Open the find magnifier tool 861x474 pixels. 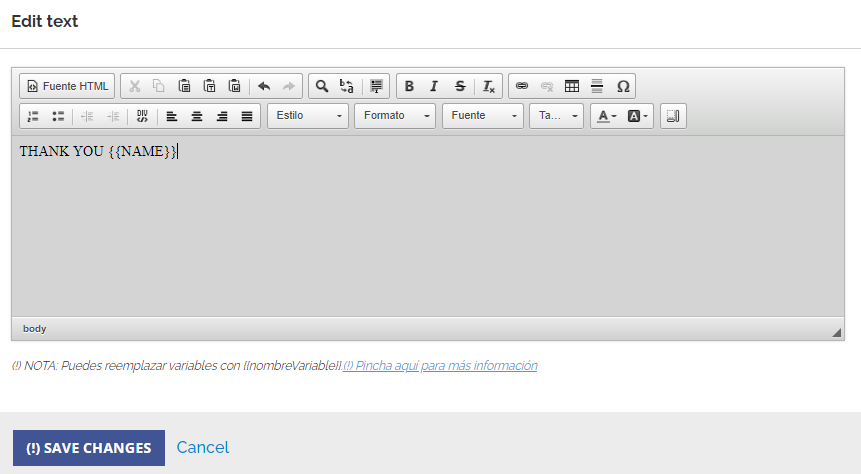coord(322,86)
